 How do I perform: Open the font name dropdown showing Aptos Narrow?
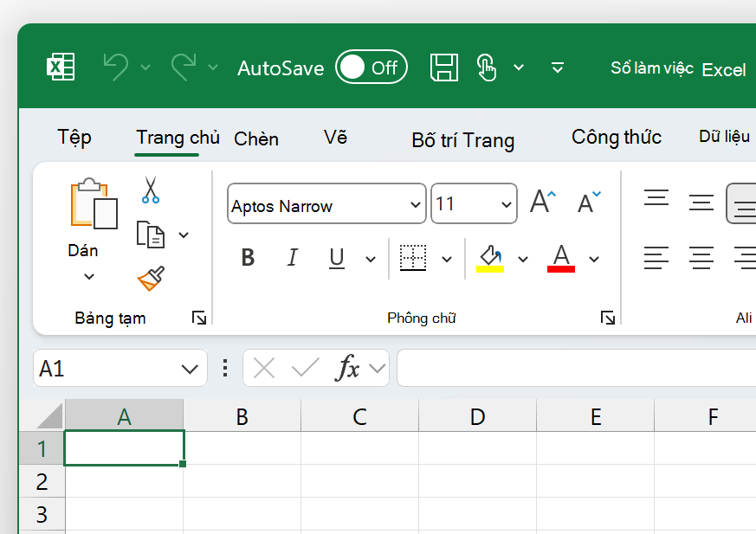[x=415, y=205]
